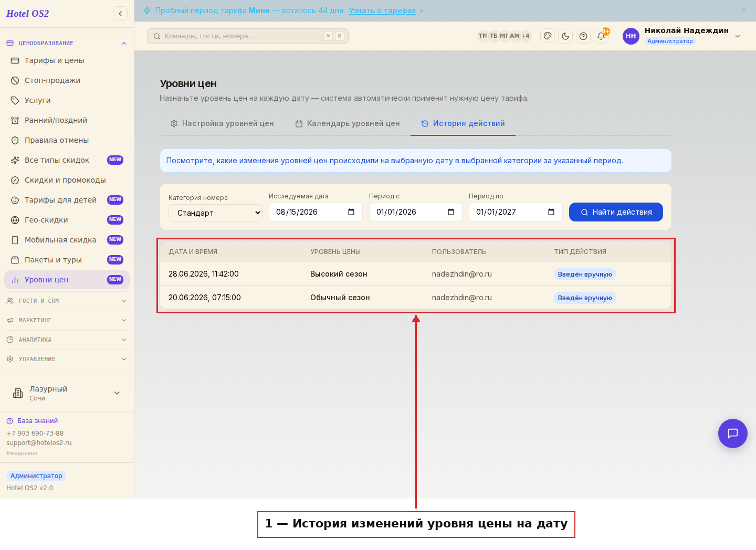756x550 pixels.
Task: Open Правила отмены page
Action: pos(67,140)
